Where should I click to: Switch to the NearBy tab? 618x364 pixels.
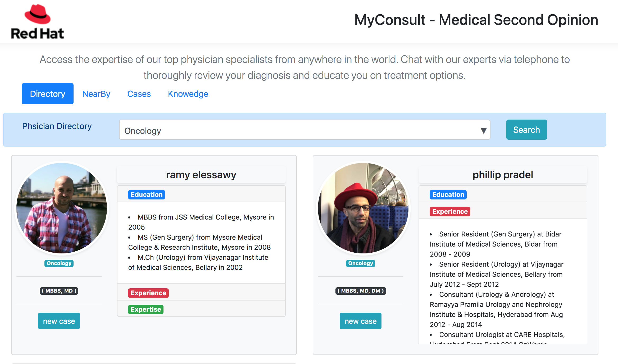click(x=96, y=94)
